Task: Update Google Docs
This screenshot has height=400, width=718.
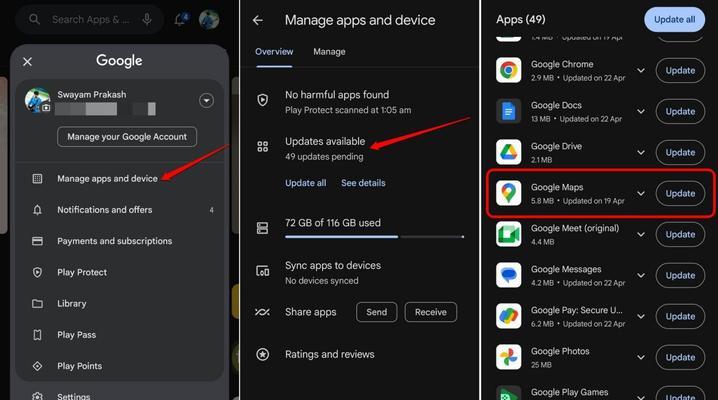Action: tap(680, 111)
